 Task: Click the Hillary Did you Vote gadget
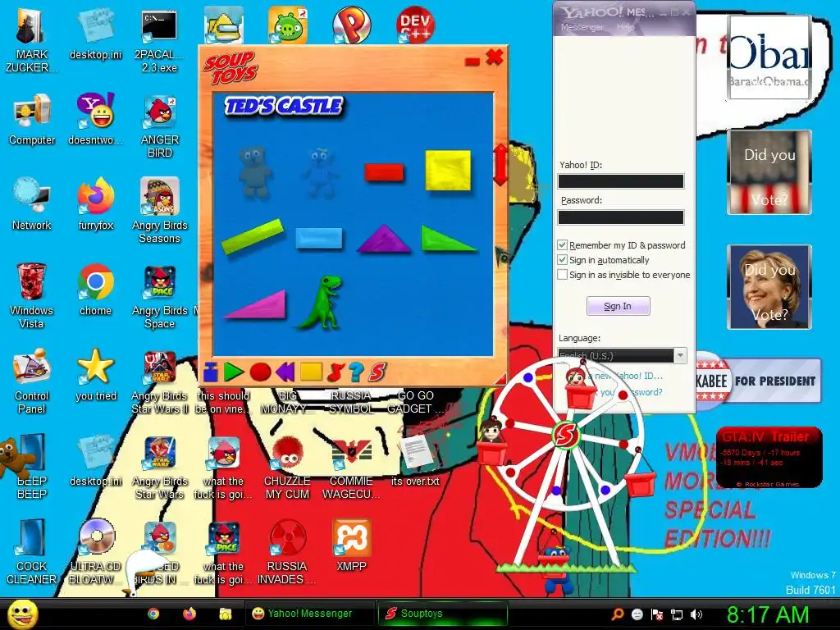769,286
